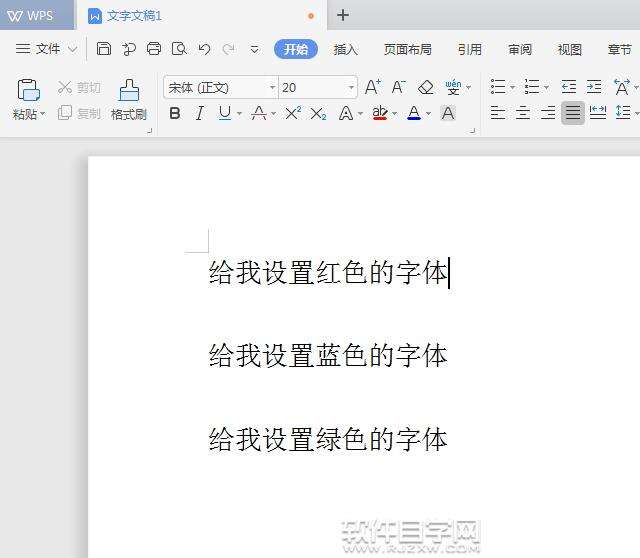The width and height of the screenshot is (640, 558).
Task: Open the 文件 menu
Action: click(x=46, y=49)
